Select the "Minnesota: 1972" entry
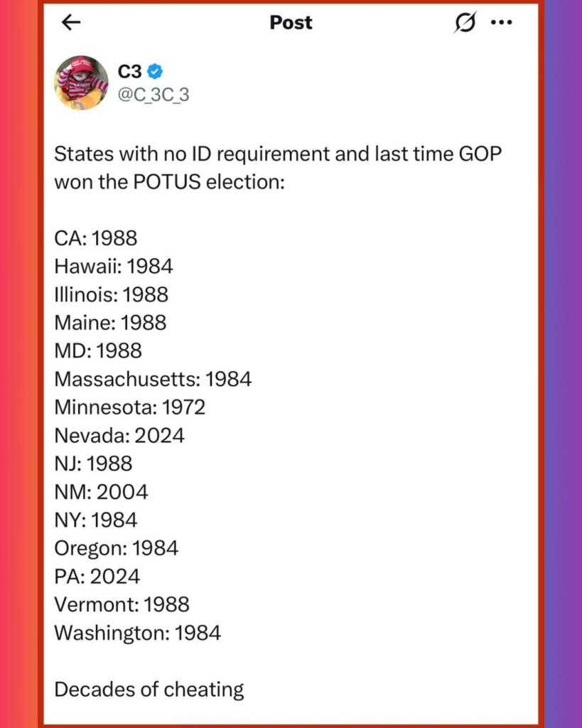The image size is (582, 728). [130, 407]
